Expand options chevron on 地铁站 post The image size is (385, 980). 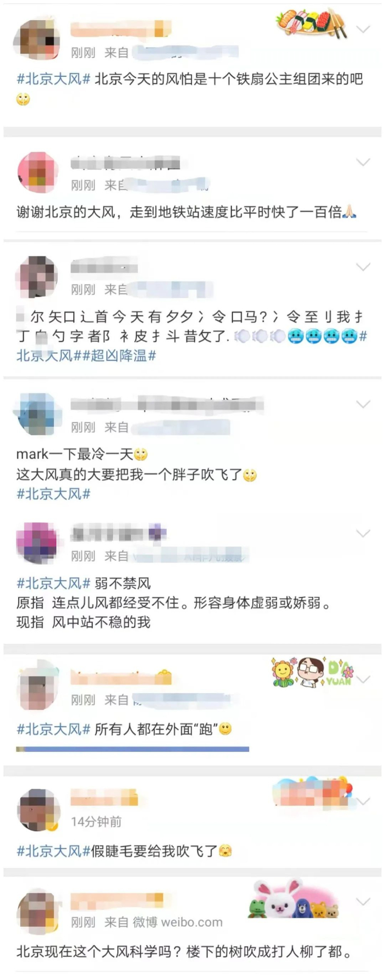click(363, 162)
